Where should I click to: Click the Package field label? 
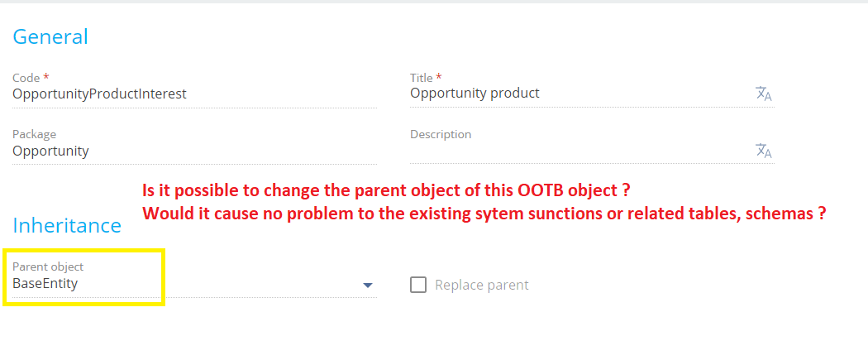click(x=35, y=134)
